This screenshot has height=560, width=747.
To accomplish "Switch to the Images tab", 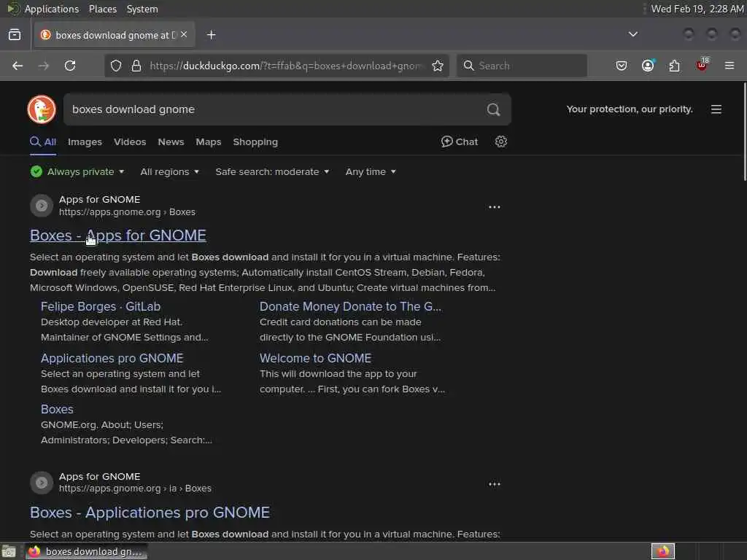I will [x=85, y=142].
